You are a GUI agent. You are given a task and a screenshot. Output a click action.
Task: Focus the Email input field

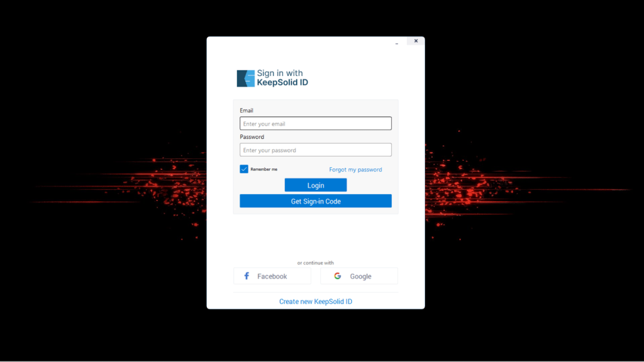point(316,124)
